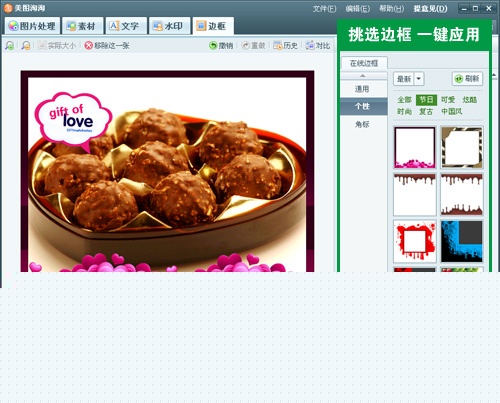
Task: Open the 文件(F) menu
Action: pyautogui.click(x=324, y=9)
